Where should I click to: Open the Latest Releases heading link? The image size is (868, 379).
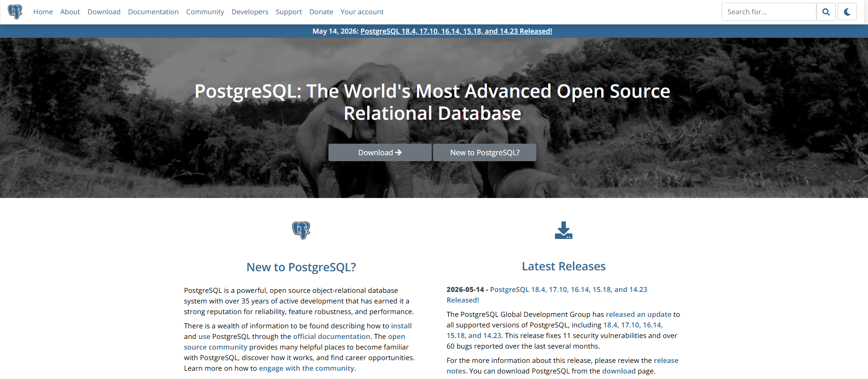[x=563, y=266]
